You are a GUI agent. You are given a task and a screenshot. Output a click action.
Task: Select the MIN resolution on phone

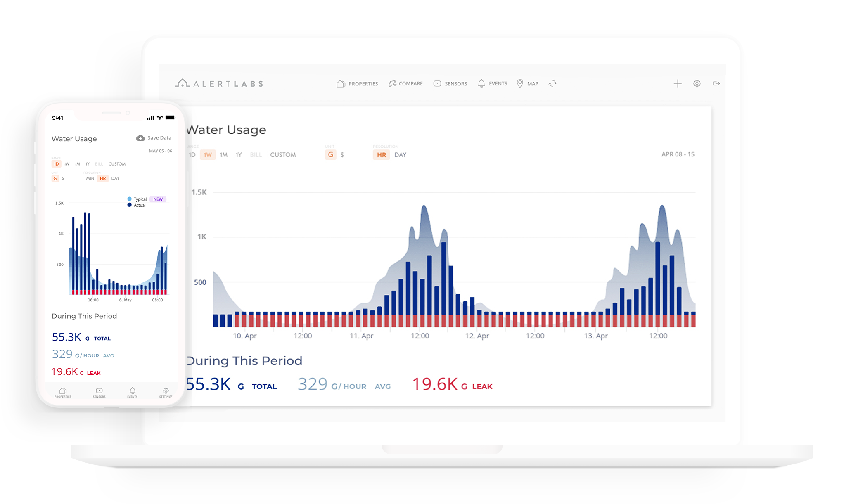(x=90, y=178)
